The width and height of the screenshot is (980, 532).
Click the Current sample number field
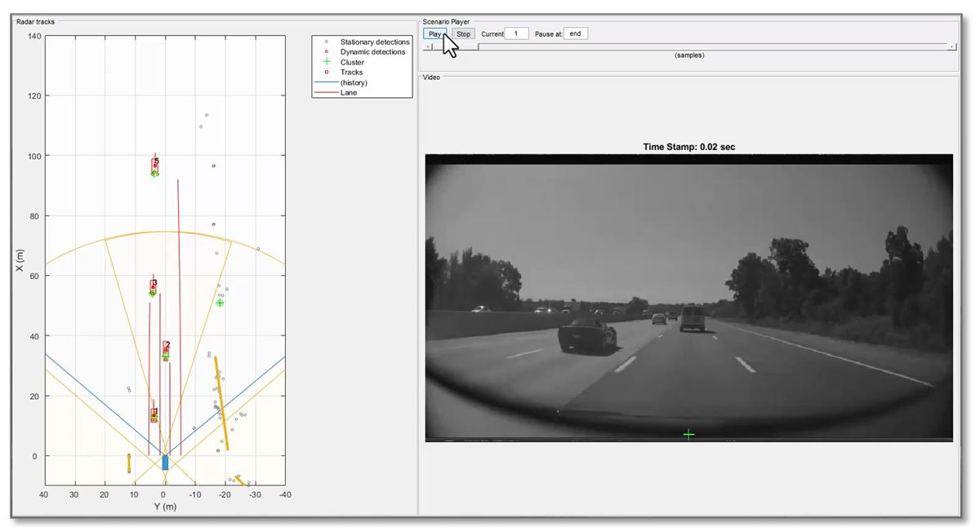pyautogui.click(x=516, y=34)
